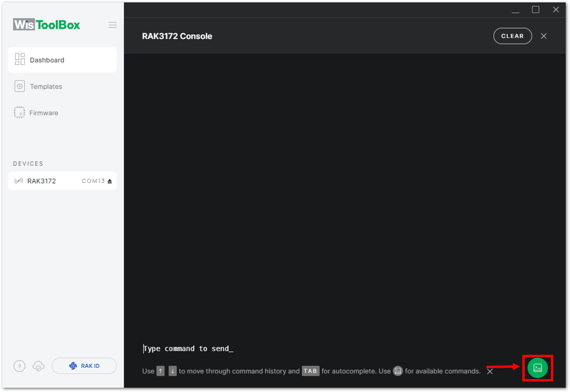Click the cloud sync status icon
The width and height of the screenshot is (570, 392).
point(39,366)
